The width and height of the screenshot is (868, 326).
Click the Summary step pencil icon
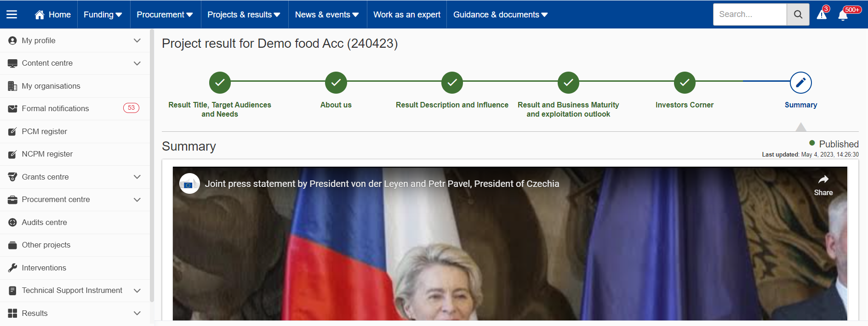coord(800,83)
